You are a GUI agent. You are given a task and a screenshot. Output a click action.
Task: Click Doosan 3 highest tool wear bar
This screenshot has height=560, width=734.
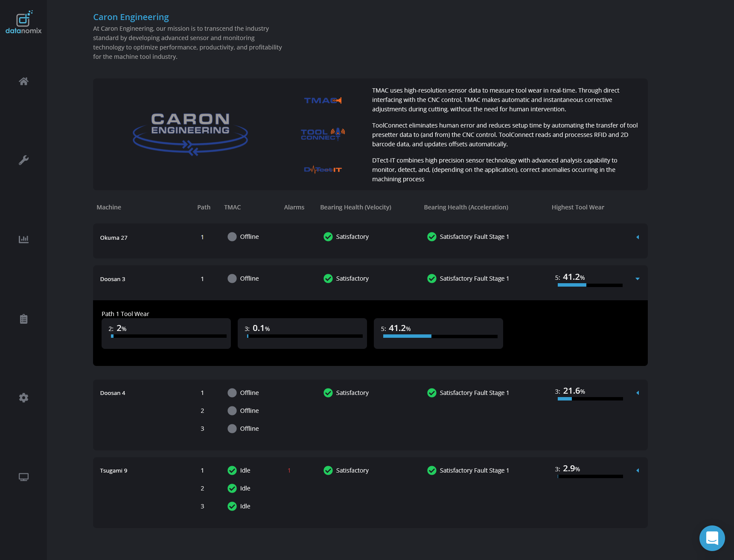(x=590, y=285)
